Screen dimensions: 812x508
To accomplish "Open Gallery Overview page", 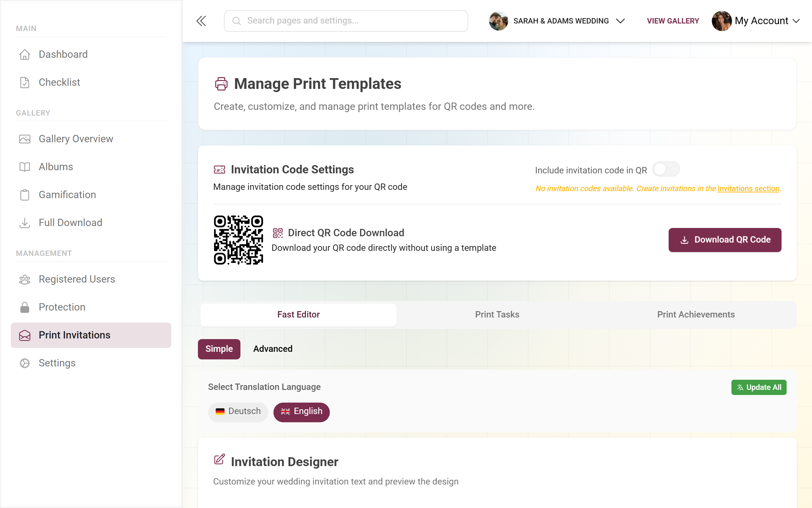I will point(91,139).
